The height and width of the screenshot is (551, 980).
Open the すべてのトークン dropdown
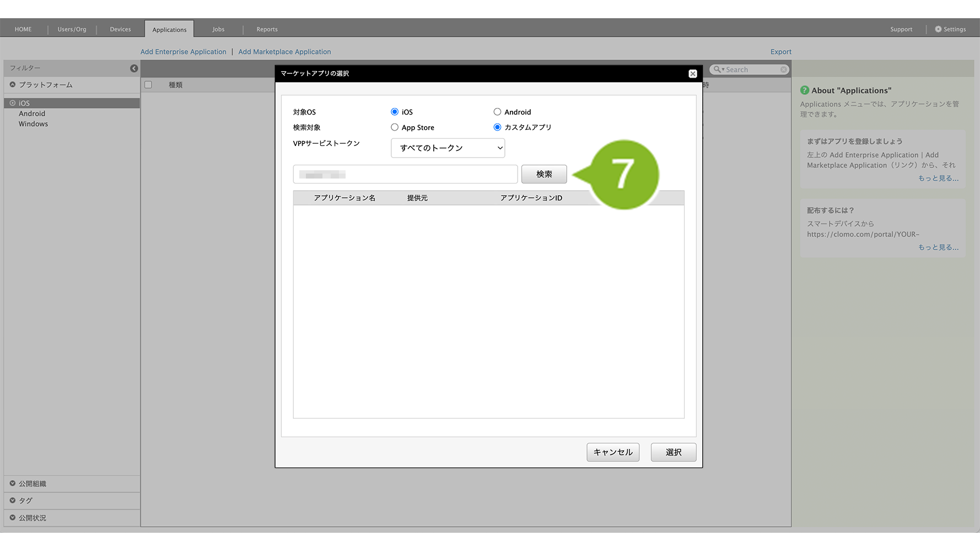[448, 148]
